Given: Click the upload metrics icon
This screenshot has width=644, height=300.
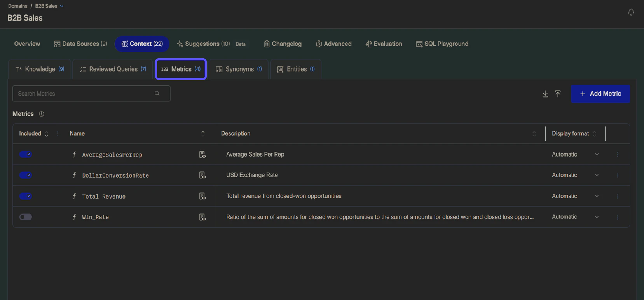Looking at the screenshot, I should point(558,94).
